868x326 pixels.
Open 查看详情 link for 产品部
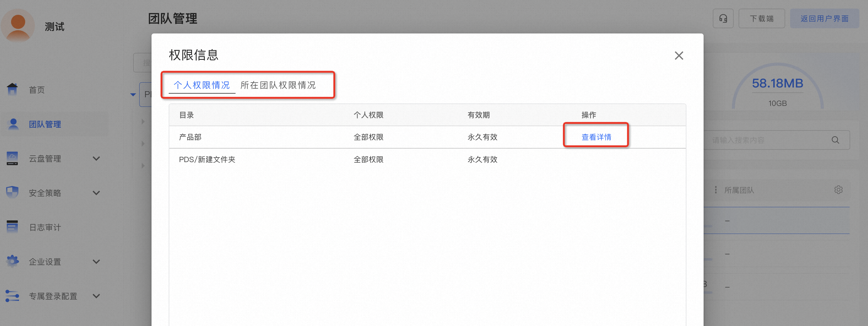[596, 137]
